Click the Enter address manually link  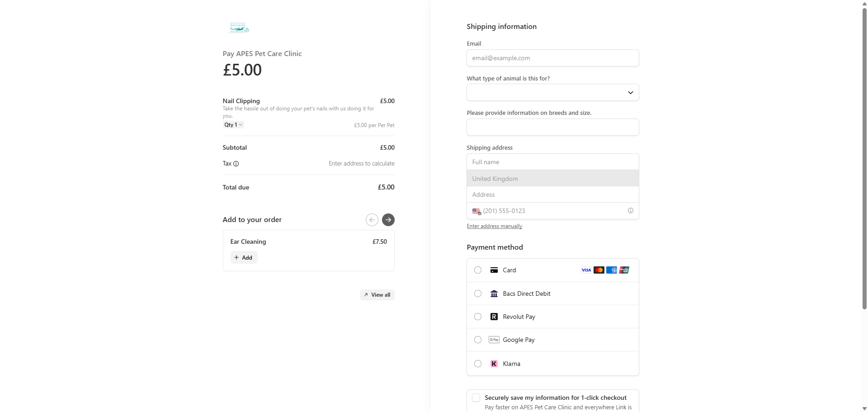(494, 226)
